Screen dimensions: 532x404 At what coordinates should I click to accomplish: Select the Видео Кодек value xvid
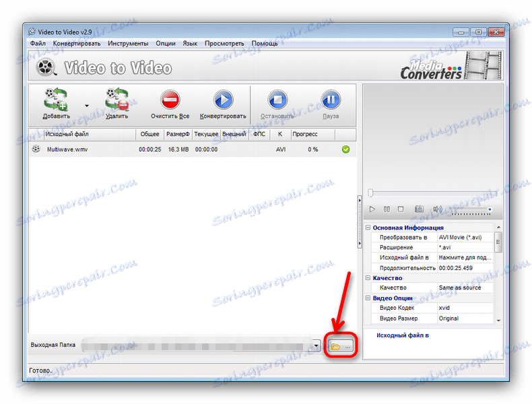(465, 308)
